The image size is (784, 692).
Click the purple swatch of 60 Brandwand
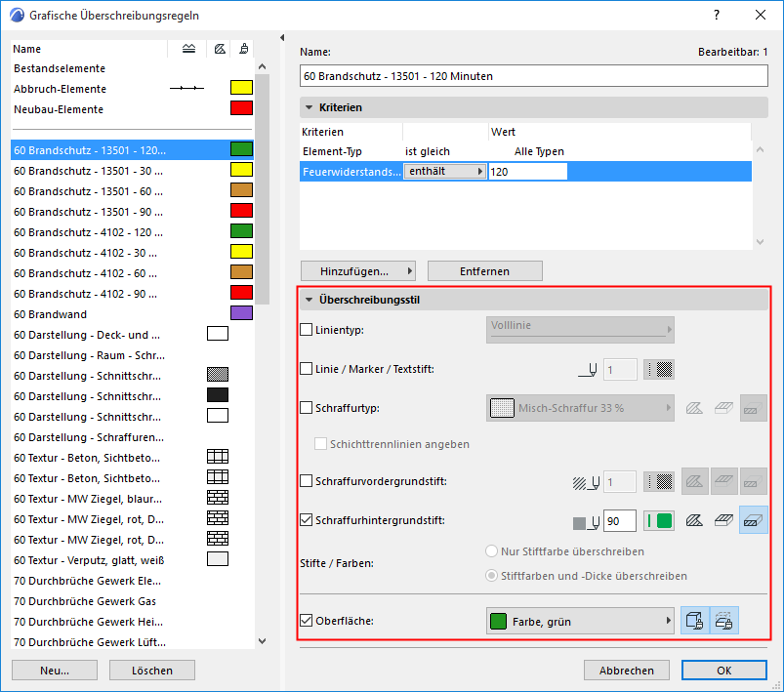point(241,313)
